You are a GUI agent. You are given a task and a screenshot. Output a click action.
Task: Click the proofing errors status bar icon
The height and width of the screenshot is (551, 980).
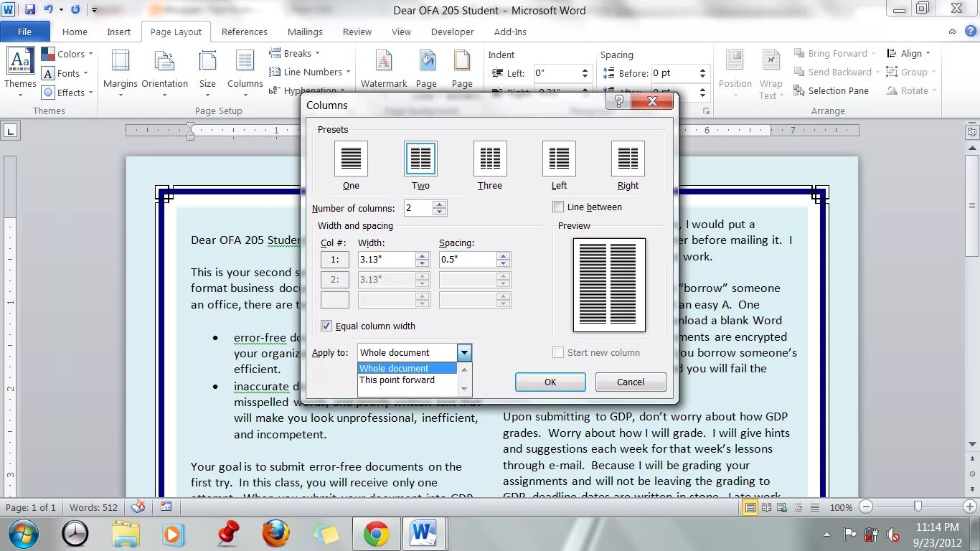pyautogui.click(x=138, y=507)
